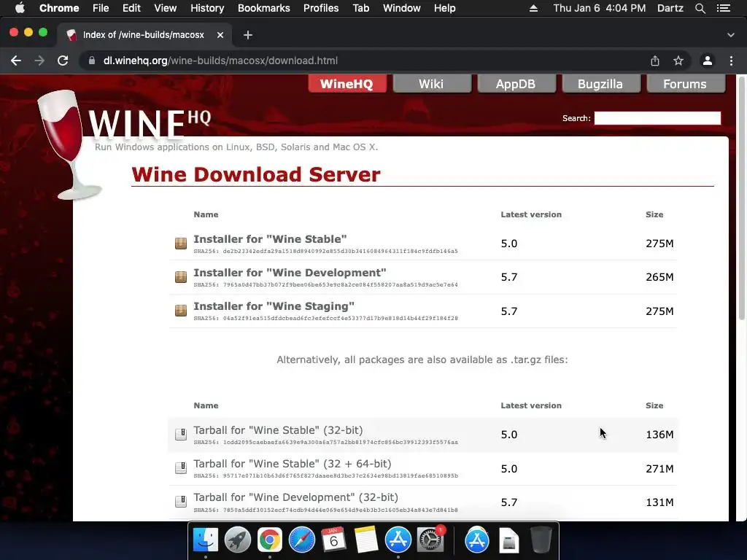747x560 pixels.
Task: Focus the WineHQ Search field
Action: click(x=657, y=118)
